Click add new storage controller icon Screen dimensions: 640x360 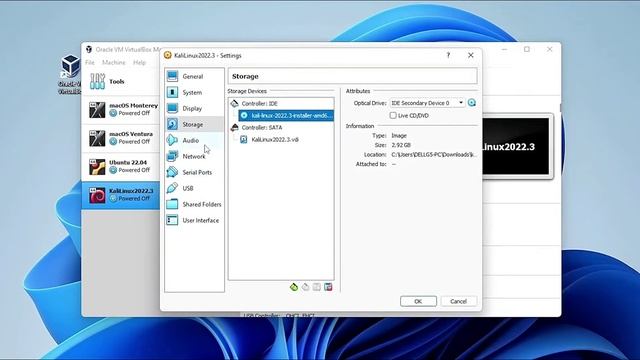tap(294, 287)
